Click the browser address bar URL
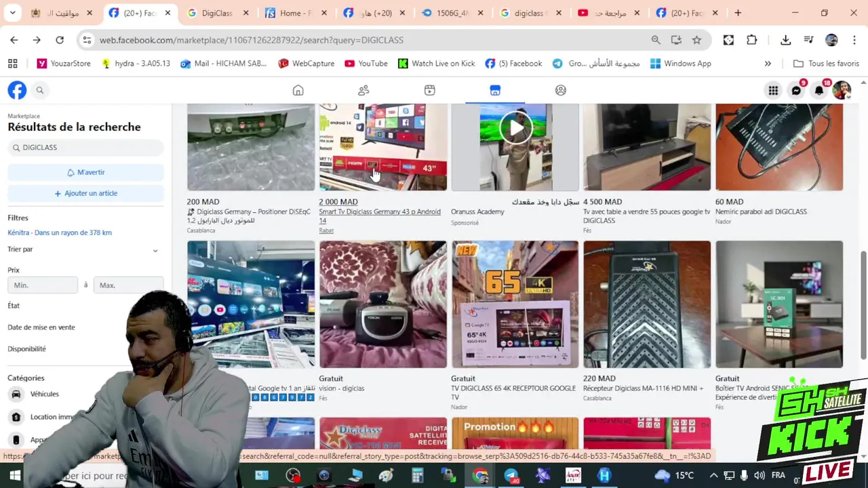 point(252,40)
